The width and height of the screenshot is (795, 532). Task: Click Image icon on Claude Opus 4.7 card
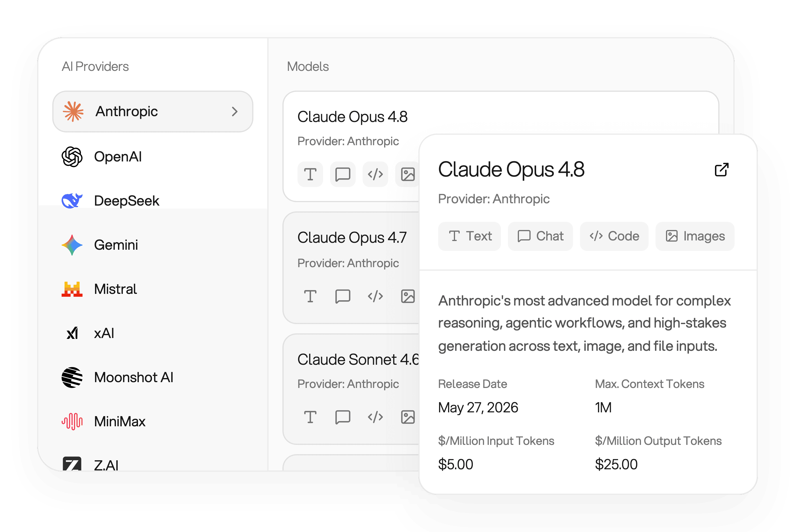pyautogui.click(x=408, y=296)
